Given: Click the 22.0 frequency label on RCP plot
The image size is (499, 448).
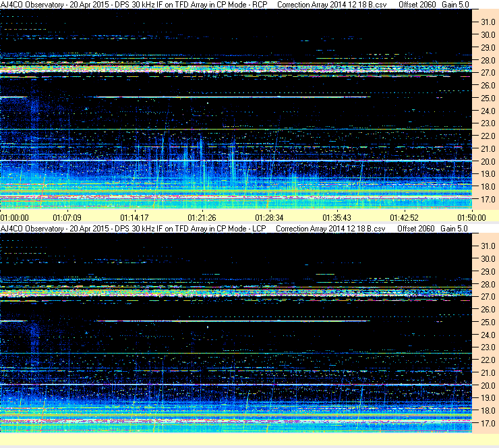Looking at the screenshot, I should pyautogui.click(x=488, y=136).
